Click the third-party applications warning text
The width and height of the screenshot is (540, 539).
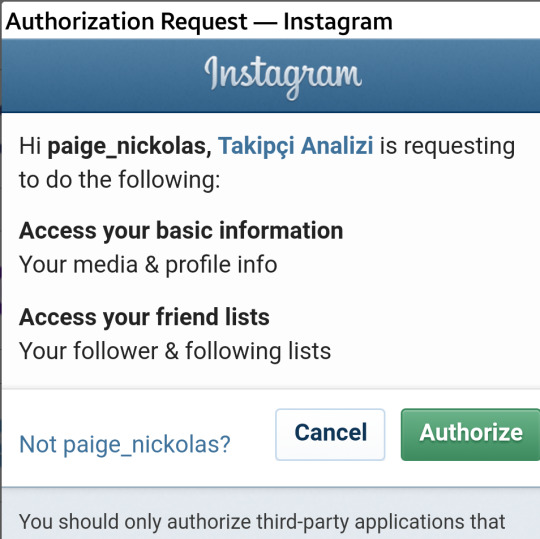coord(262,522)
